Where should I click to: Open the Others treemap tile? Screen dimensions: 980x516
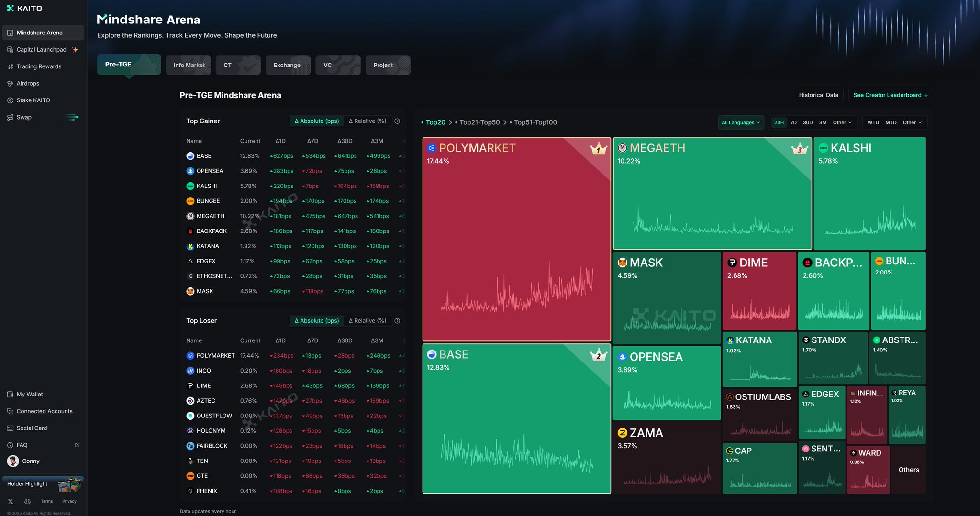pyautogui.click(x=908, y=470)
